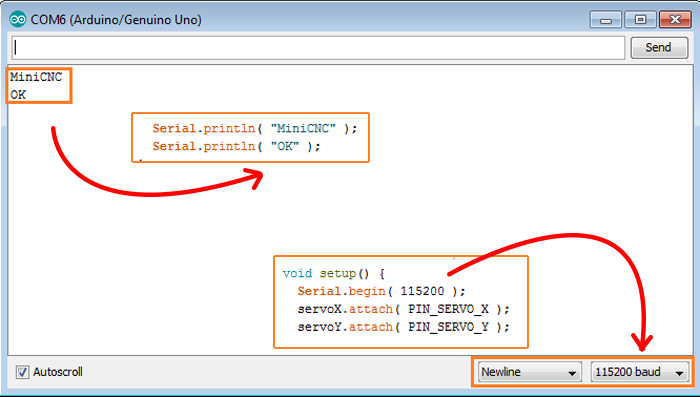Minimize the COM6 serial monitor window
This screenshot has width=700, height=397.
coord(606,20)
